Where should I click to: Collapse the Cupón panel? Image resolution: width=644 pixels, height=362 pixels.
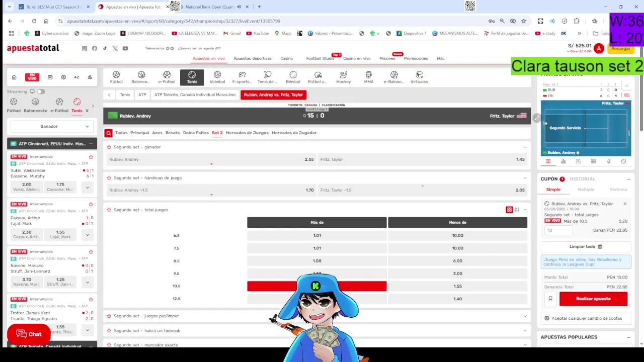(x=628, y=179)
